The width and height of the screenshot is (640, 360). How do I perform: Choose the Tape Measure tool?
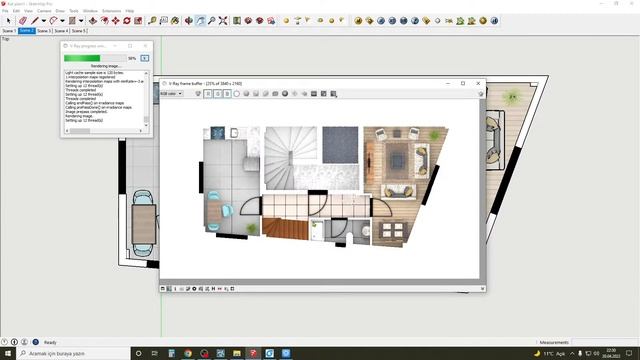[152, 20]
